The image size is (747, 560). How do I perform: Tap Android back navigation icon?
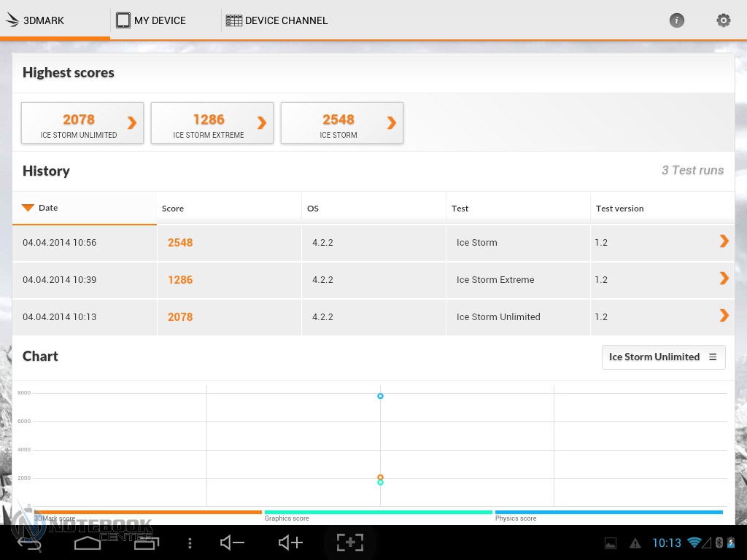[29, 542]
